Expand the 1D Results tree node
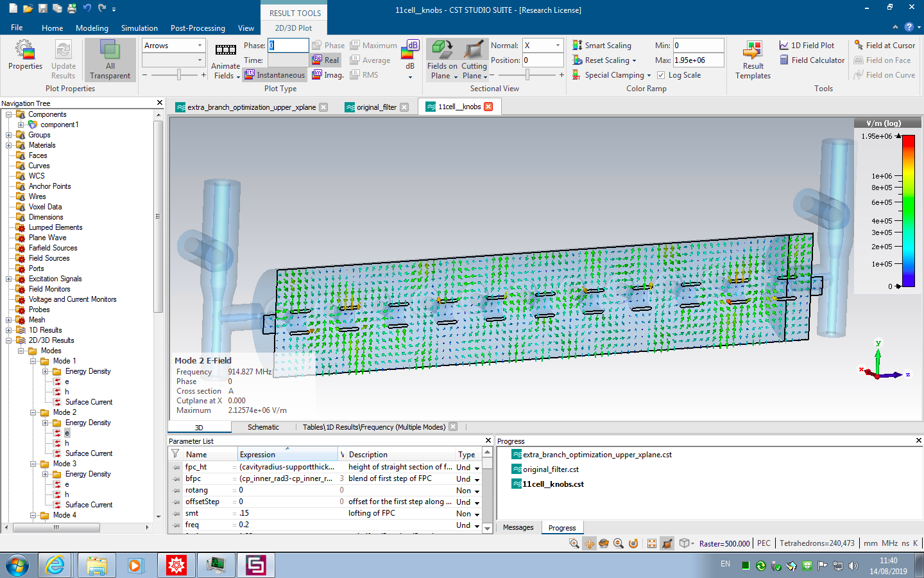The width and height of the screenshot is (924, 578). [x=9, y=330]
